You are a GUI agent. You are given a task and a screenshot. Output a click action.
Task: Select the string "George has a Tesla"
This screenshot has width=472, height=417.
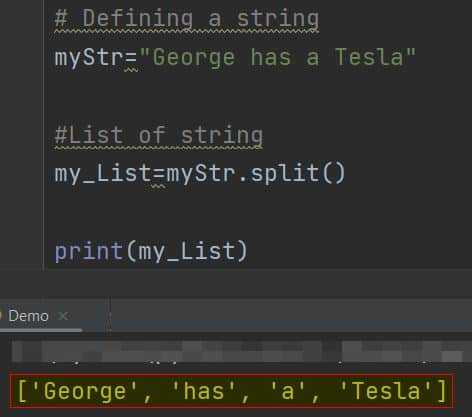277,57
